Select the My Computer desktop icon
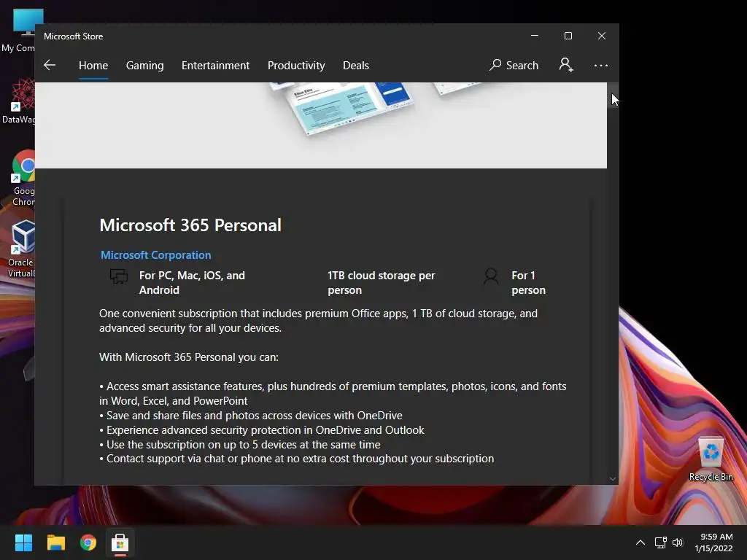747x560 pixels. [x=19, y=31]
